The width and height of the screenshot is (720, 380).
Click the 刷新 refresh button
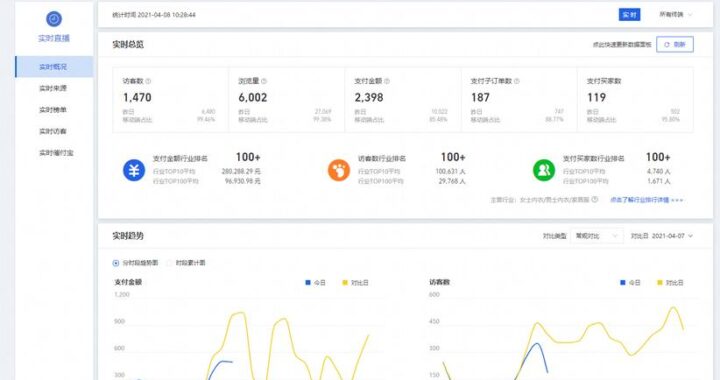[675, 45]
